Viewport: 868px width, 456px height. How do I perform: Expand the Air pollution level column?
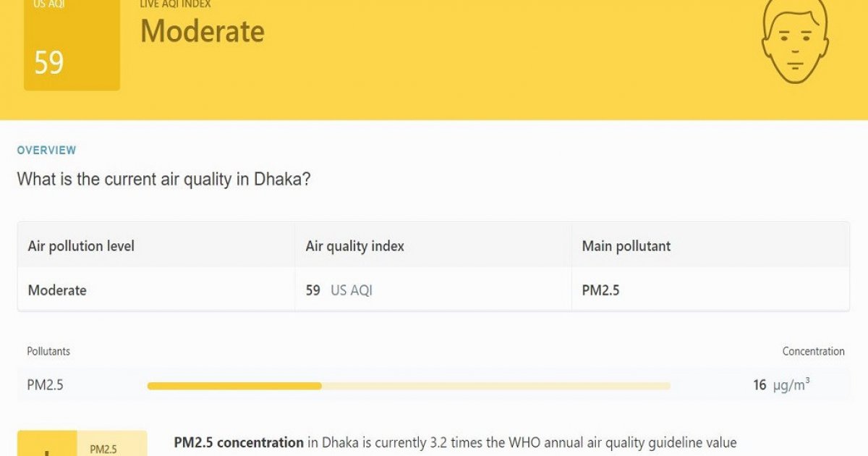tap(80, 246)
